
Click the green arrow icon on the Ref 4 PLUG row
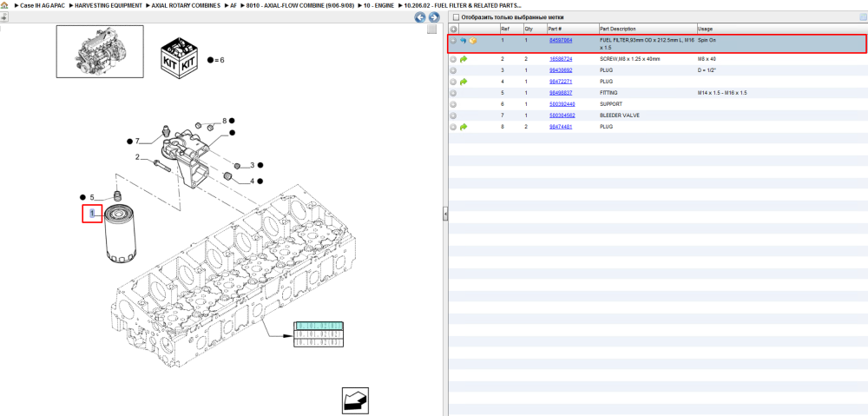[464, 82]
